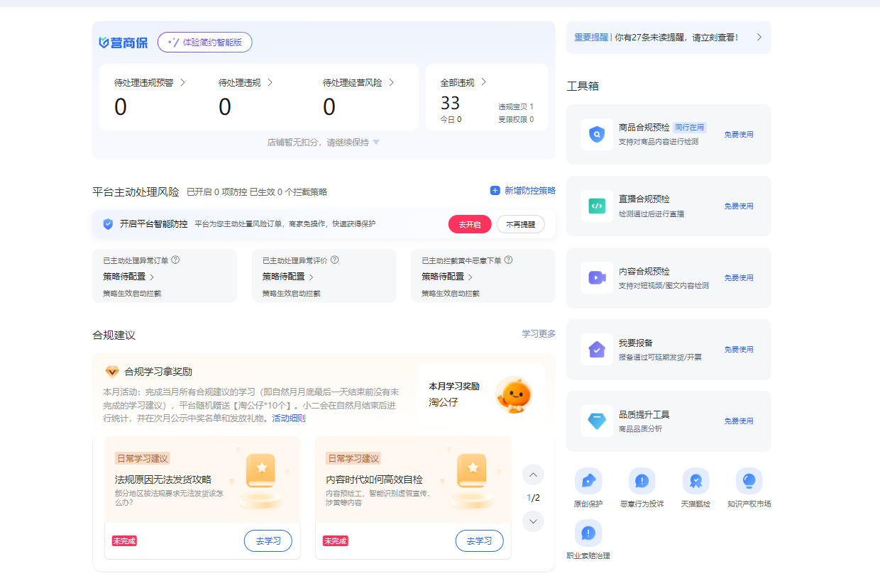Open the 直播合规预检 code icon
The image size is (880, 588).
597,206
